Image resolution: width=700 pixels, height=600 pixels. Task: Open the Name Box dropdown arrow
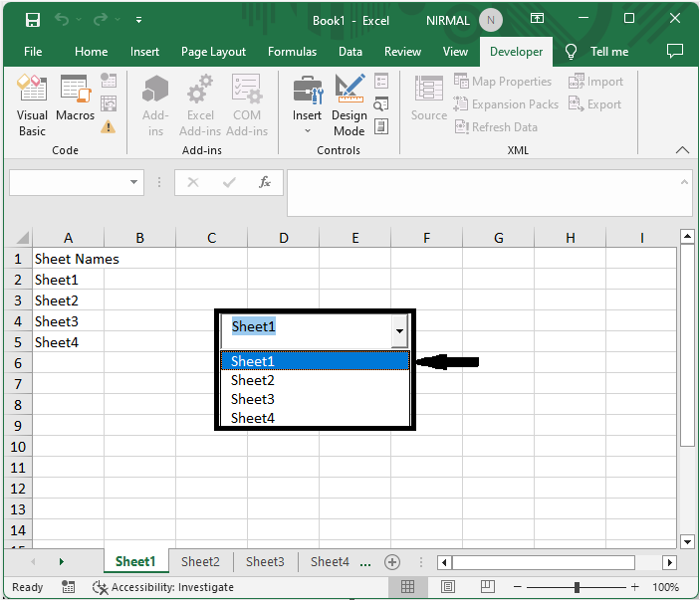click(x=133, y=182)
